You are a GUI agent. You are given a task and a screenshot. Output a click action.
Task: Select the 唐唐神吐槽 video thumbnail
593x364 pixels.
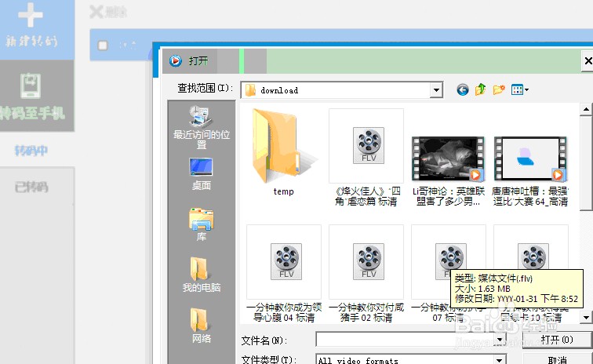pyautogui.click(x=530, y=159)
